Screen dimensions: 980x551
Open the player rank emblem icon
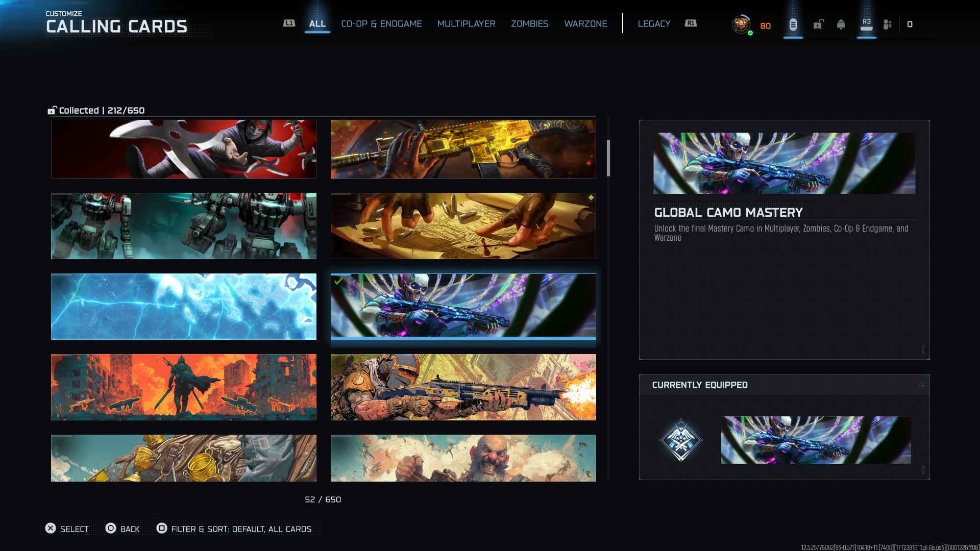(x=741, y=24)
